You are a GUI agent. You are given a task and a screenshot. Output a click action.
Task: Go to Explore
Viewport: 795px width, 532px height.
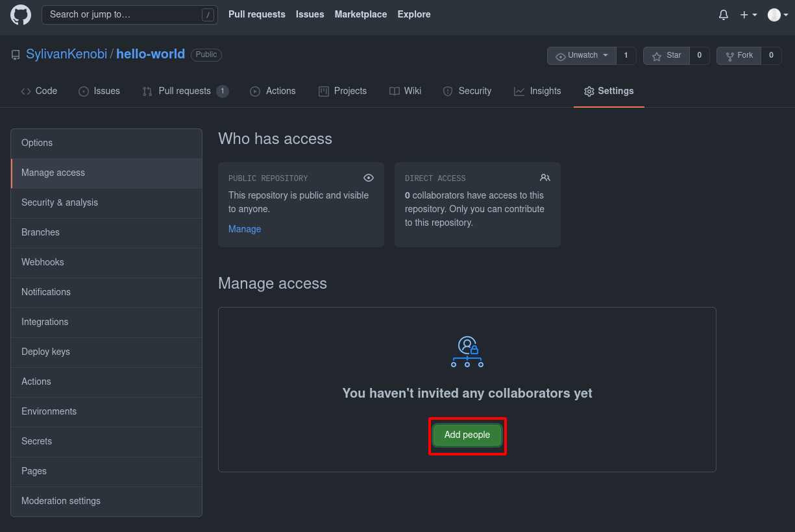click(414, 14)
